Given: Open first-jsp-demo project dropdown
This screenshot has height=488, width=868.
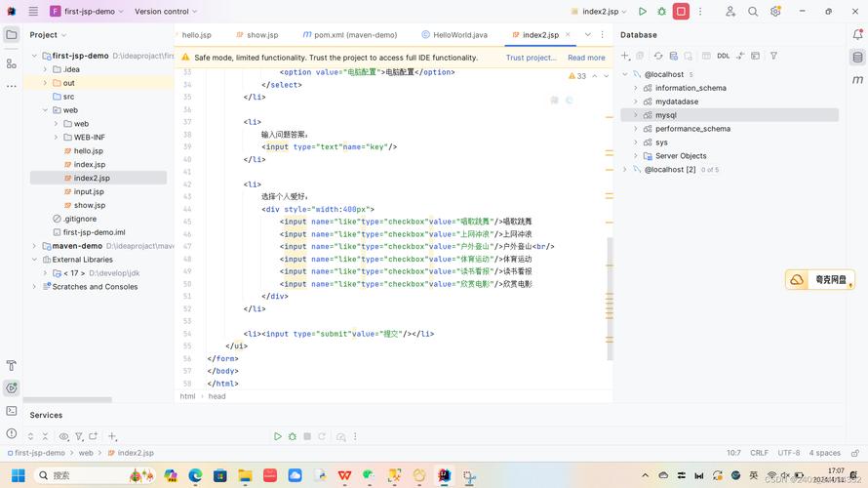Looking at the screenshot, I should (x=87, y=11).
